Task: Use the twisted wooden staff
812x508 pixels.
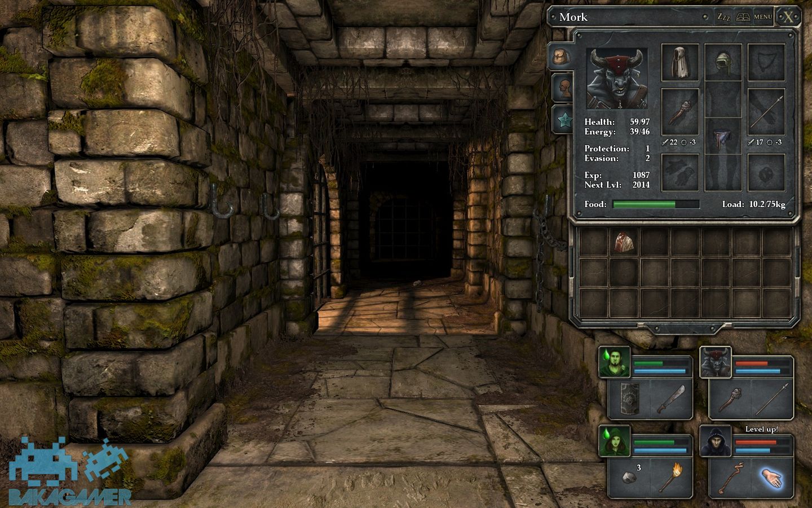Action: click(731, 478)
